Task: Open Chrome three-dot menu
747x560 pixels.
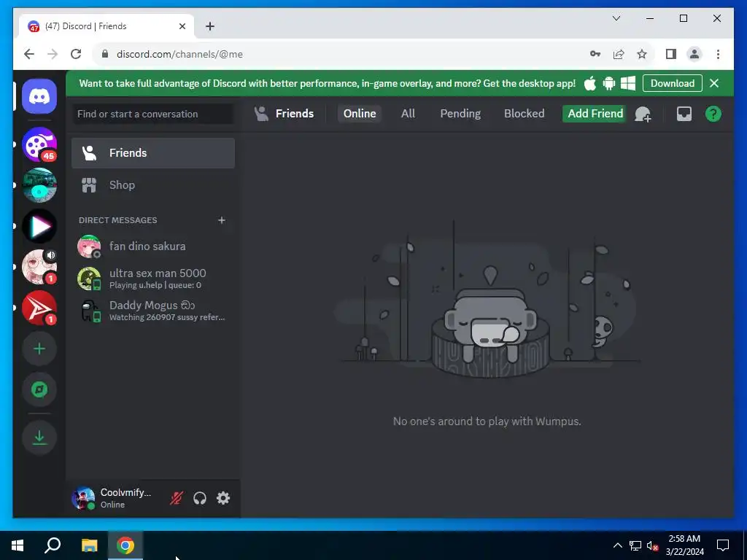Action: click(x=718, y=54)
